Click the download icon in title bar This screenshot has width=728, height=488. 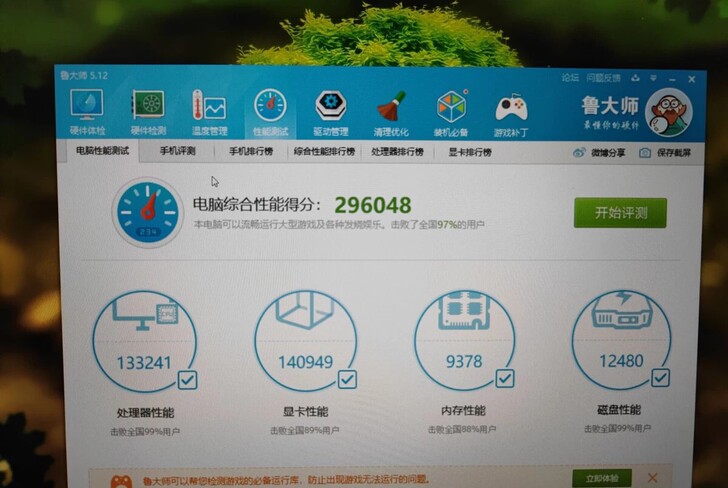[635, 78]
